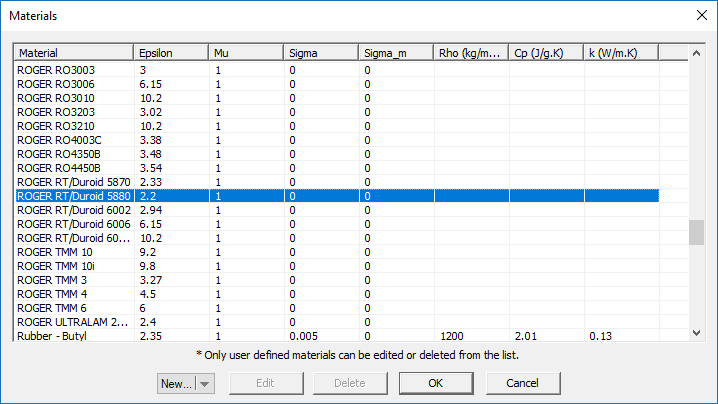
Task: Click epsilon value 3.48
Action: coord(151,154)
